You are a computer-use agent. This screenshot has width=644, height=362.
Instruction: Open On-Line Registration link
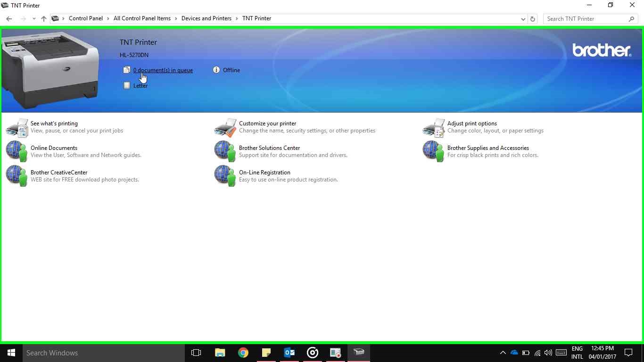(x=264, y=173)
